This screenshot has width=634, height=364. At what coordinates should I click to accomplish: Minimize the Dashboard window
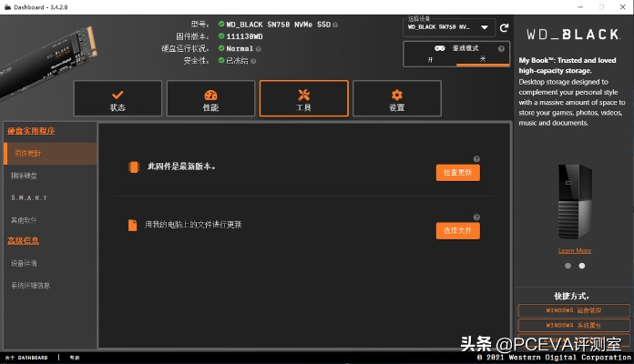coord(580,7)
